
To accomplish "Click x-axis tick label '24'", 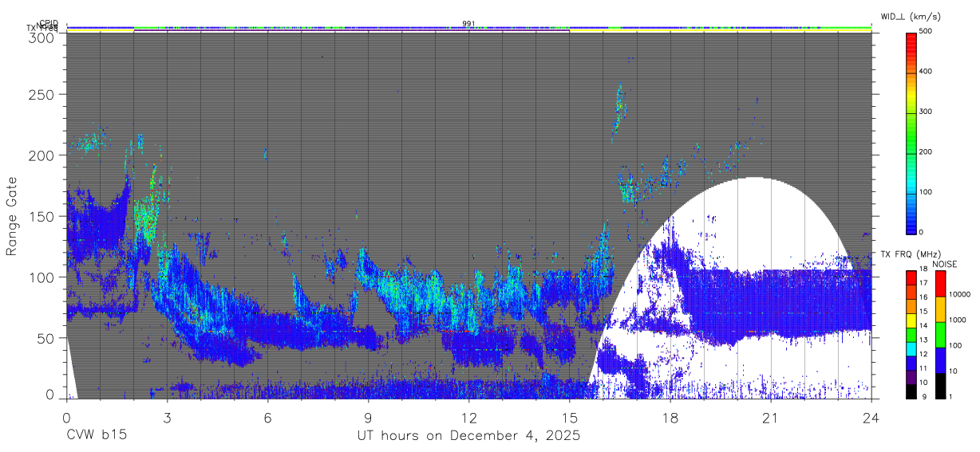I will (871, 417).
